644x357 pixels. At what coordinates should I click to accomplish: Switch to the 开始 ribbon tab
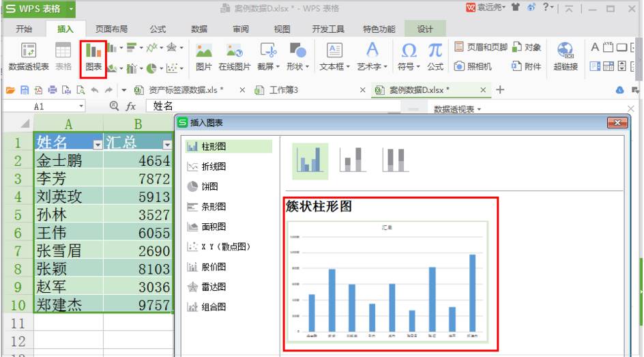[x=24, y=29]
